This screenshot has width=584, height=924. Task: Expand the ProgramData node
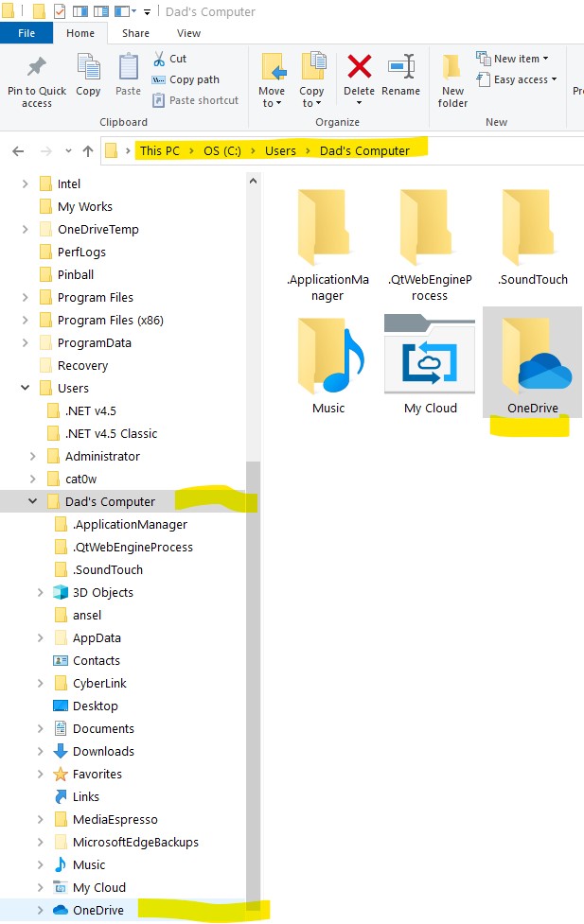coord(25,343)
